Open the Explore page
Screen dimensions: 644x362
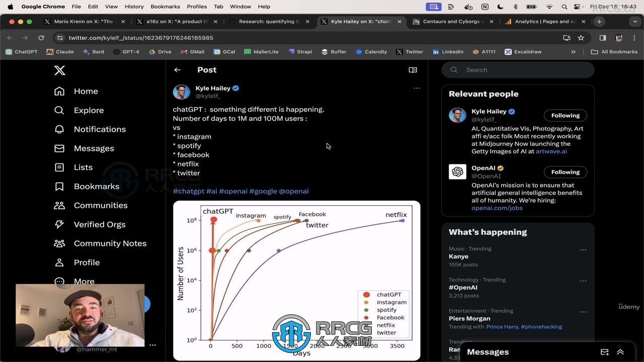coord(78,110)
